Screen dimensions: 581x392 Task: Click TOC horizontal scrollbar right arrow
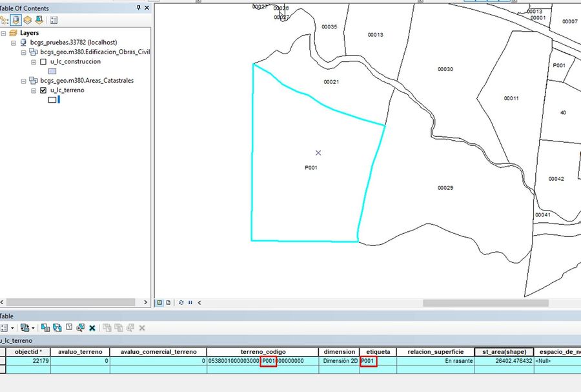click(145, 302)
